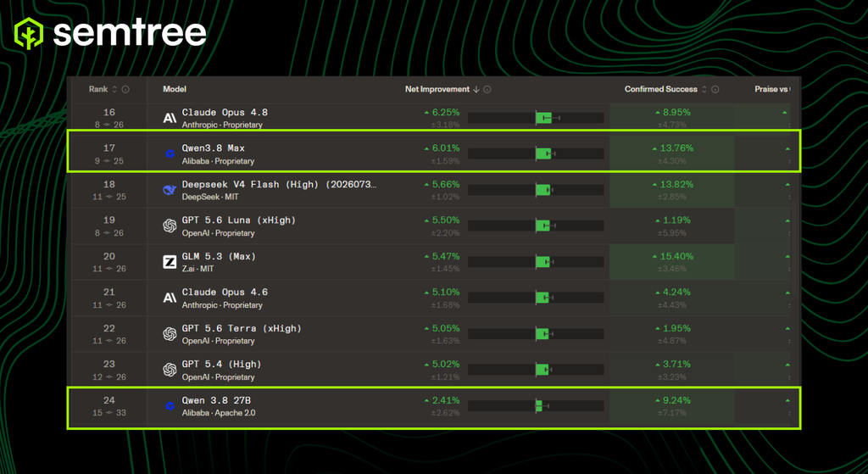The image size is (868, 474).
Task: Click the Semtree logo icon
Action: [x=28, y=34]
